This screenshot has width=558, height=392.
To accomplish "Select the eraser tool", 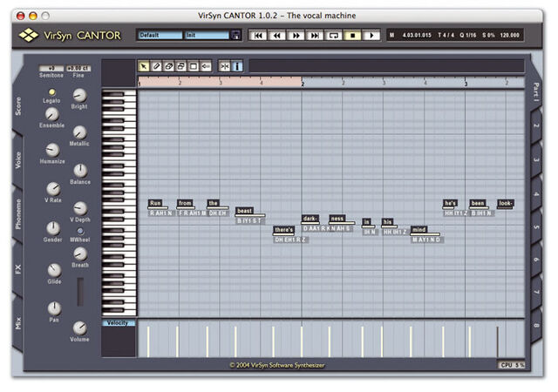I will 169,66.
